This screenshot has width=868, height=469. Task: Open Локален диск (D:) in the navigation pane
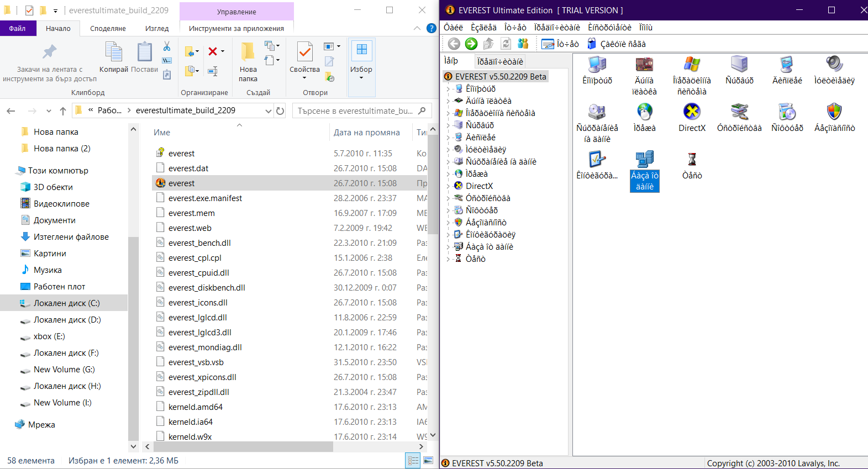pyautogui.click(x=67, y=320)
